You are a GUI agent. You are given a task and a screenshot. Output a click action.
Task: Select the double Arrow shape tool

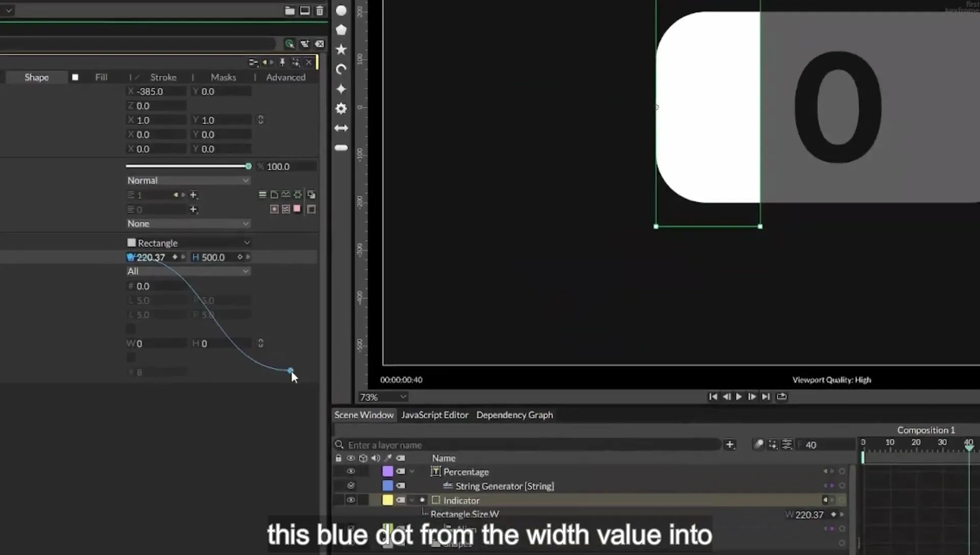(341, 128)
